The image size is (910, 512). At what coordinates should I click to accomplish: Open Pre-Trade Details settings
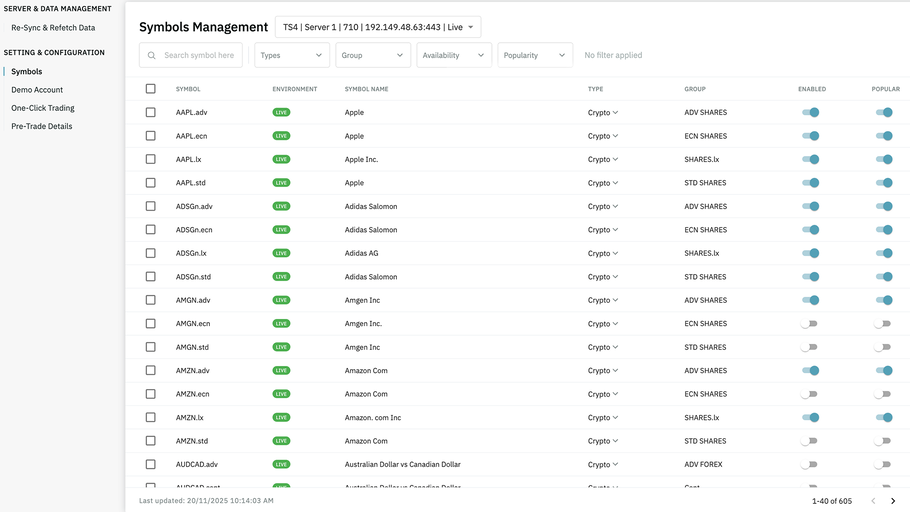42,126
